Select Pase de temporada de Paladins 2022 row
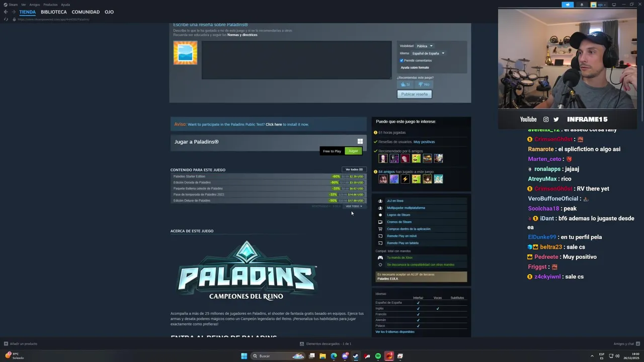 click(x=268, y=195)
